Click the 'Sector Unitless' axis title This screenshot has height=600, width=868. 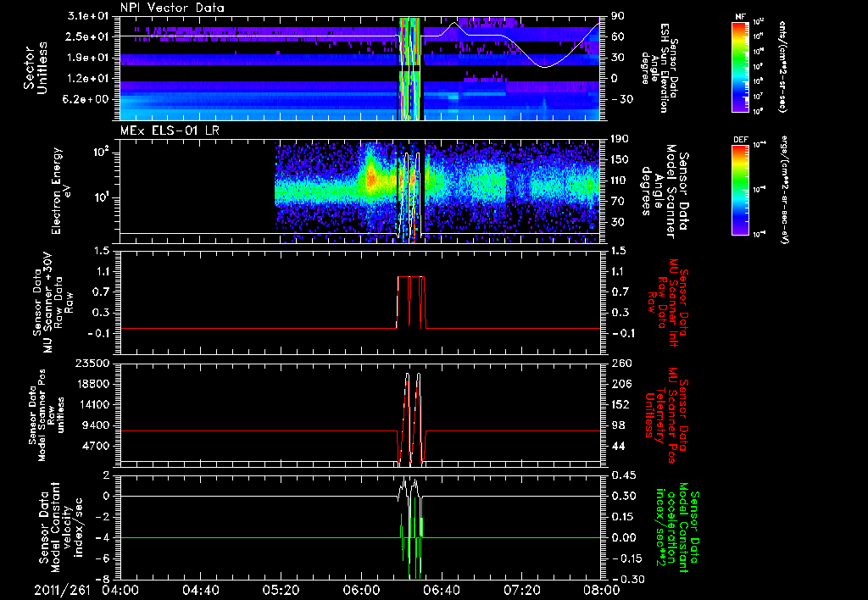tap(35, 68)
